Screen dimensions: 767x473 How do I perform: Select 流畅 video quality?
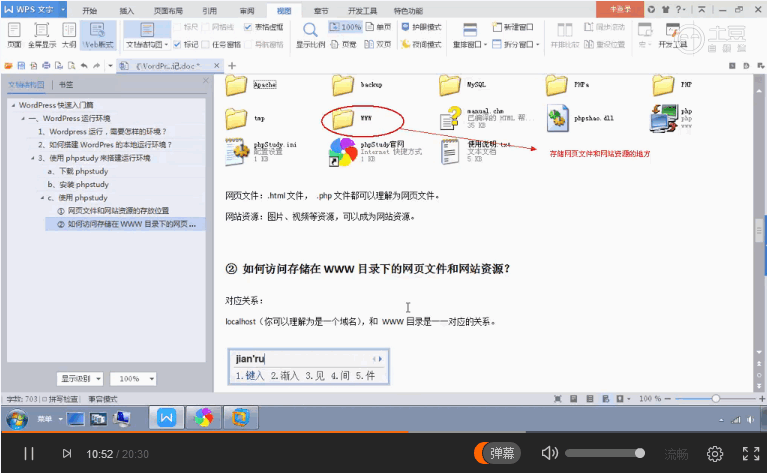[676, 454]
